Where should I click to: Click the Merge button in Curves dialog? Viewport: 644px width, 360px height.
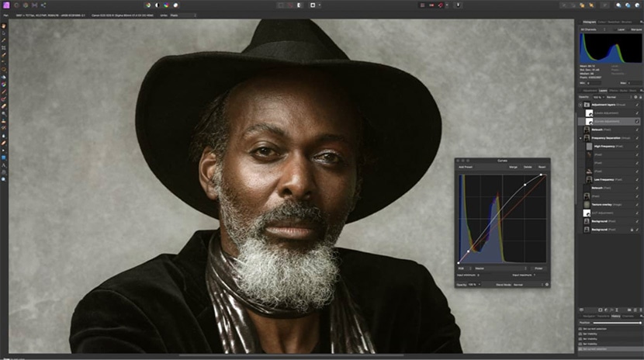coord(513,167)
